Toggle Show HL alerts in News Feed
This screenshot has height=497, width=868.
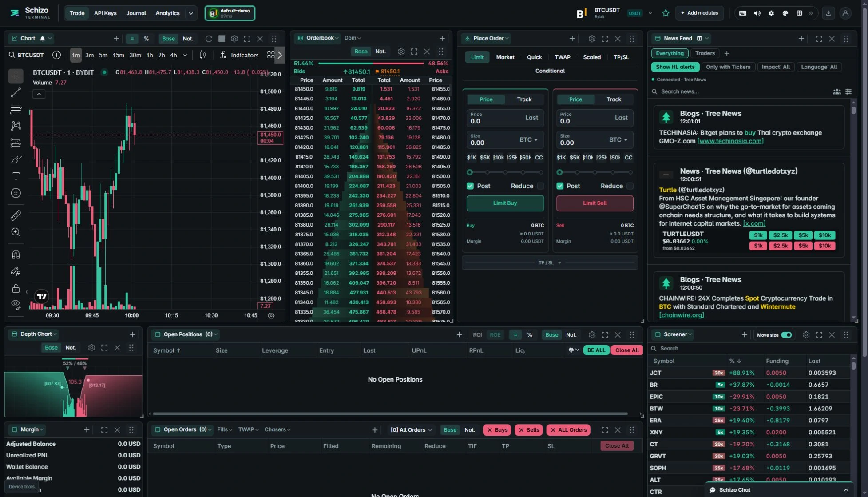click(675, 67)
